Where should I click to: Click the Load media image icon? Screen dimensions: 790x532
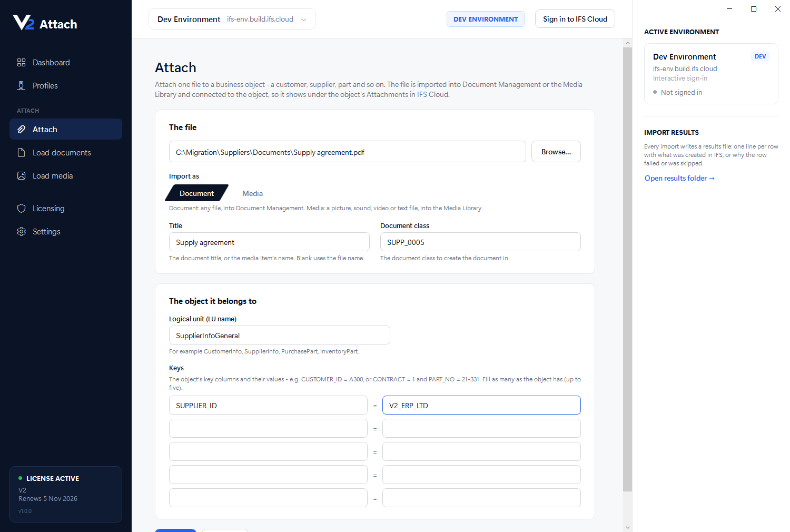[x=21, y=176]
